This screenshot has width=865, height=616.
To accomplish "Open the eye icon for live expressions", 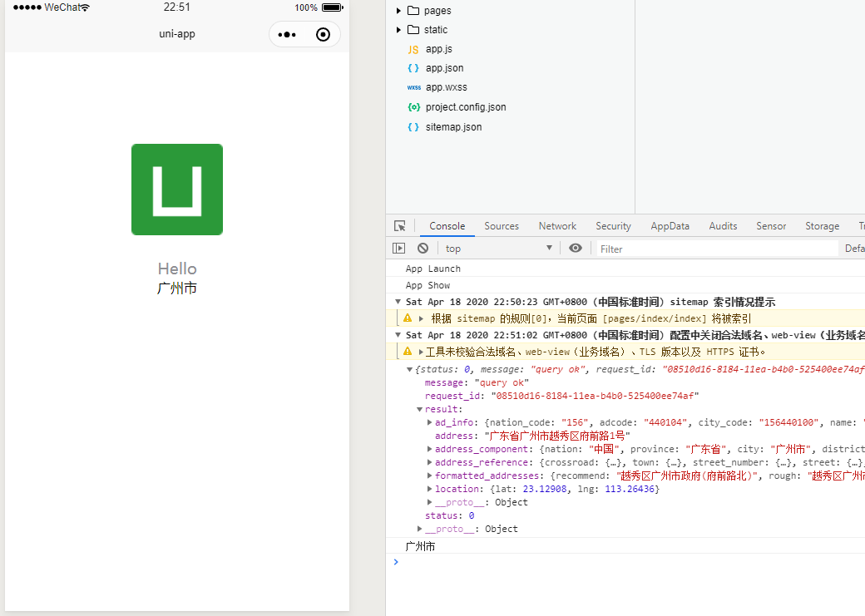I will point(576,248).
